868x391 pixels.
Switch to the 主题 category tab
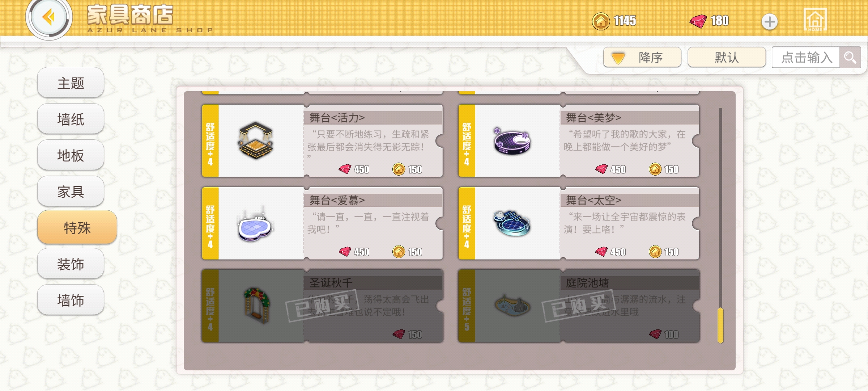tap(71, 83)
